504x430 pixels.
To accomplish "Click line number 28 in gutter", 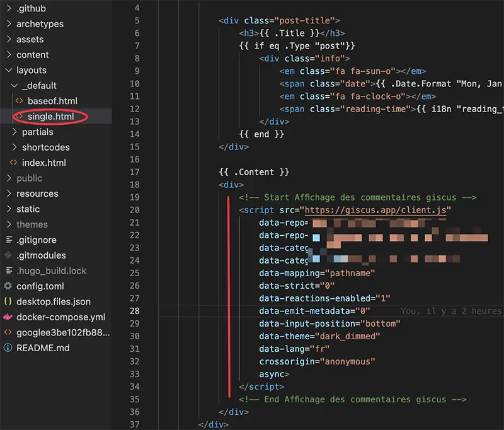I will [135, 311].
